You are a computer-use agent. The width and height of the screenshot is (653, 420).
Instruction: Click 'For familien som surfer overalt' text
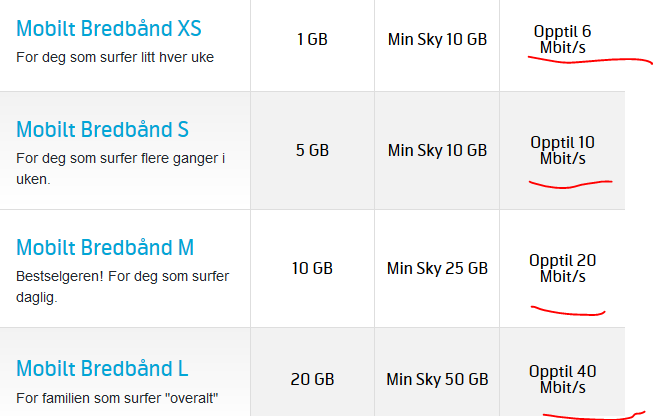click(117, 398)
